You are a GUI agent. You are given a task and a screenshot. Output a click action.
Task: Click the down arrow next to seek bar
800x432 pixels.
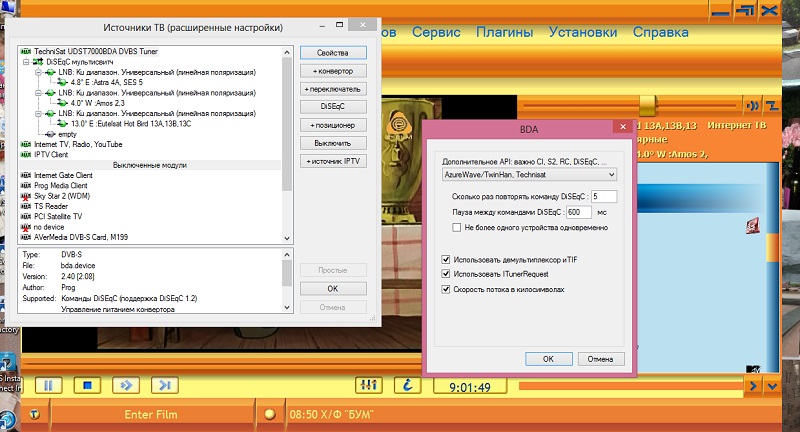(772, 386)
